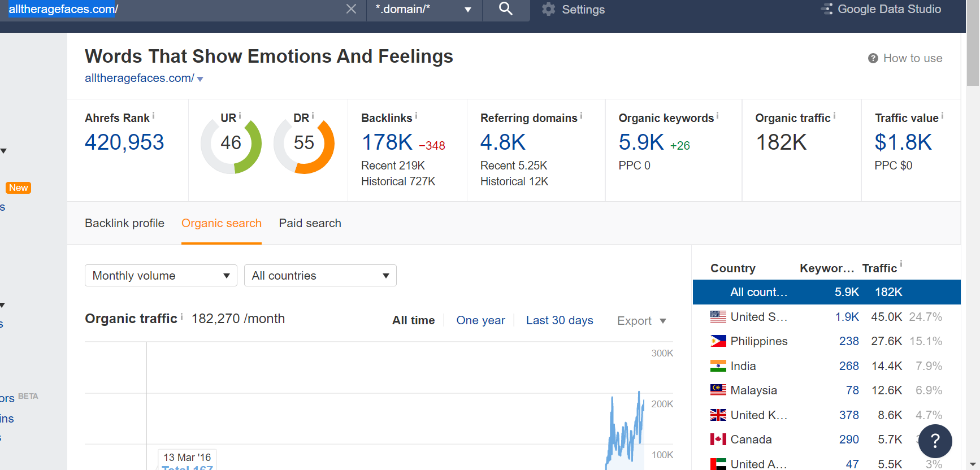
Task: Show info icon on Traffic table column
Action: tap(901, 264)
